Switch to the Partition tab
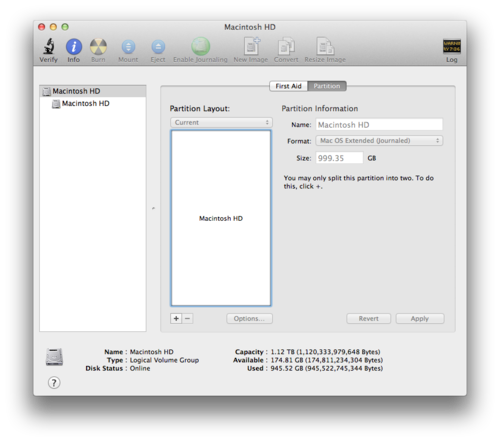The height and width of the screenshot is (442, 500). (x=327, y=86)
